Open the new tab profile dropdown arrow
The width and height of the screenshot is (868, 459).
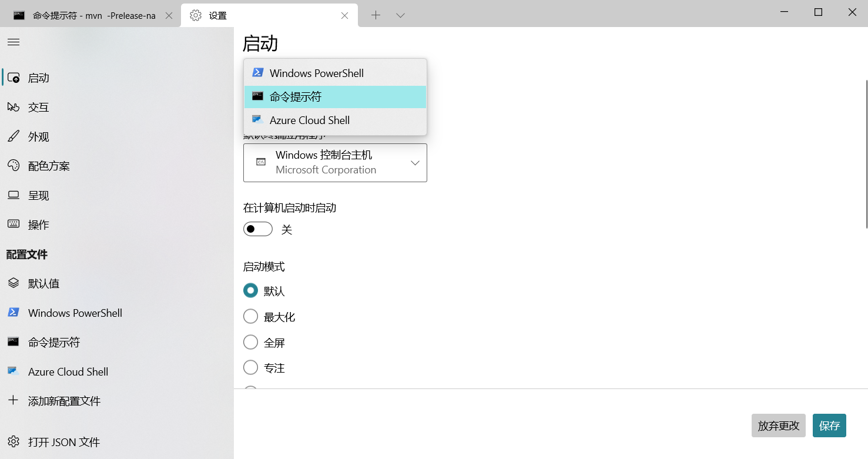(400, 15)
